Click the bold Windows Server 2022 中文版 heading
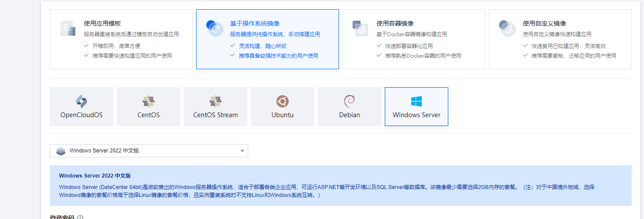 pos(95,175)
